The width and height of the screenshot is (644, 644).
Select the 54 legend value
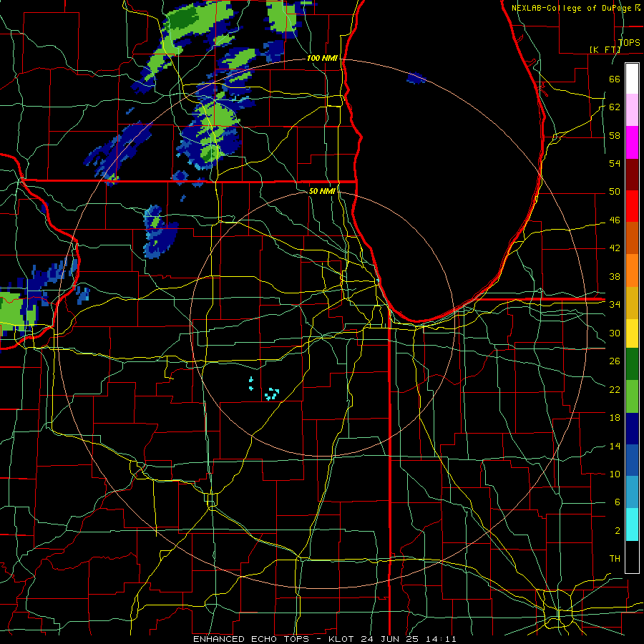tap(615, 163)
